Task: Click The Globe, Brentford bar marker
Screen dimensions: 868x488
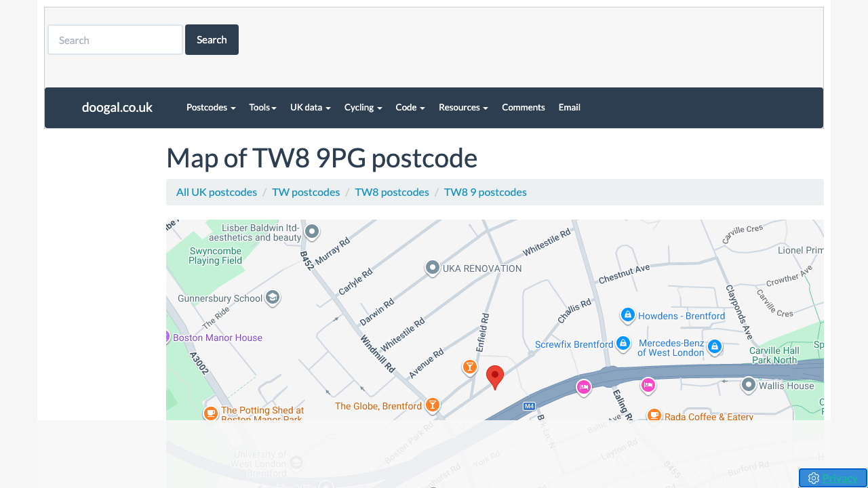Action: click(x=432, y=405)
